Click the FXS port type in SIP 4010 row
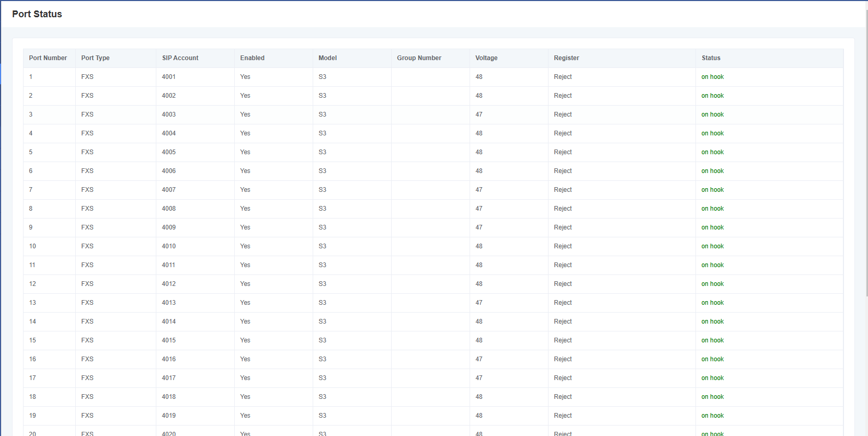The height and width of the screenshot is (436, 868). point(87,246)
